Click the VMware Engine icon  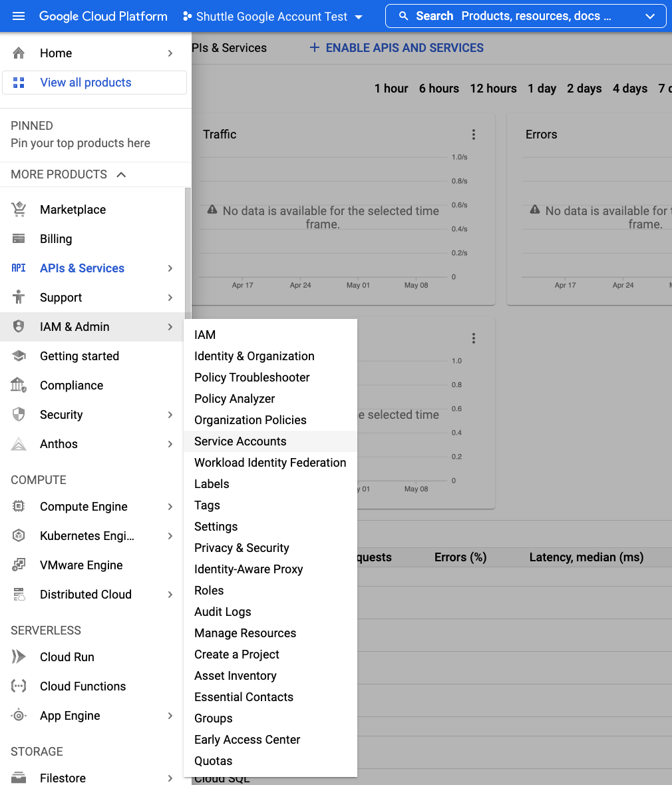19,565
